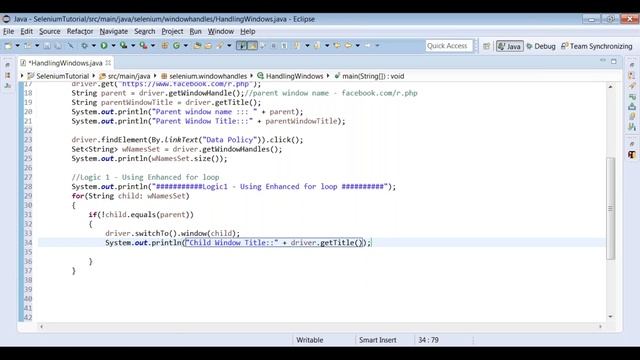This screenshot has height=360, width=640.
Task: Click the horizontal scrollbar left arrow
Action: point(41,326)
